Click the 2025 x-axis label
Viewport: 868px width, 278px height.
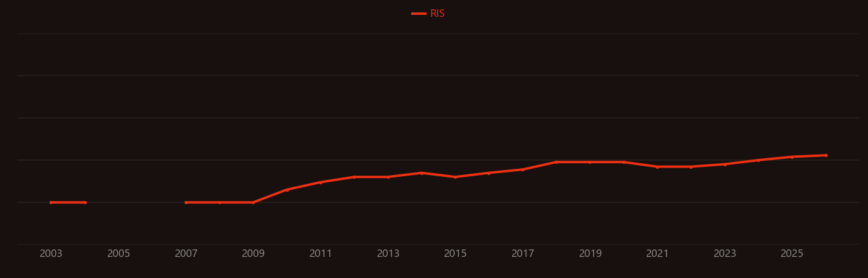tap(792, 254)
